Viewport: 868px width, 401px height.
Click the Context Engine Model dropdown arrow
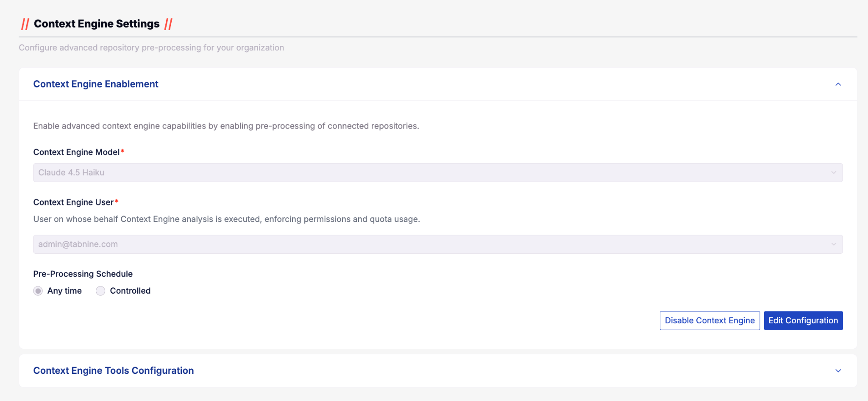point(833,173)
